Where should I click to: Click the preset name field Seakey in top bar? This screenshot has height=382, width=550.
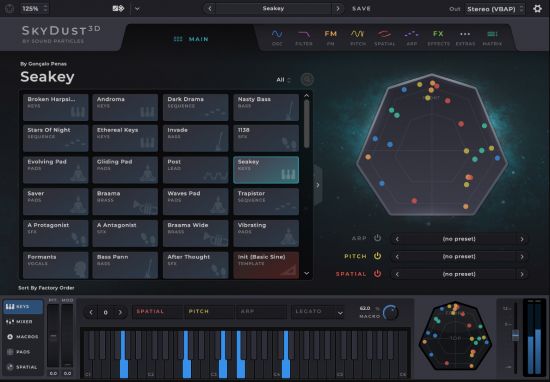coord(274,8)
